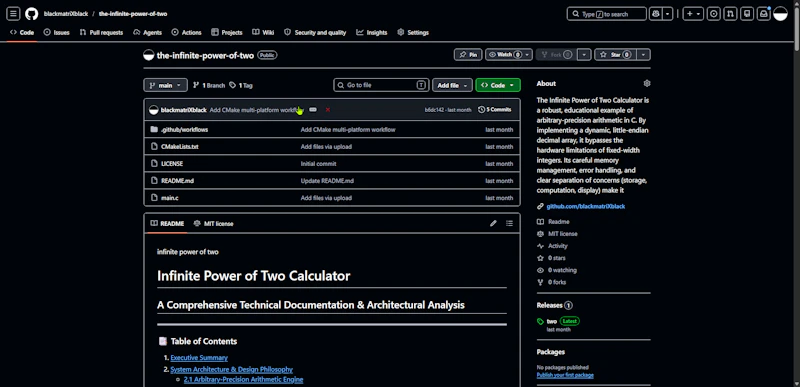Open the README.md file
800x387 pixels.
coord(177,181)
